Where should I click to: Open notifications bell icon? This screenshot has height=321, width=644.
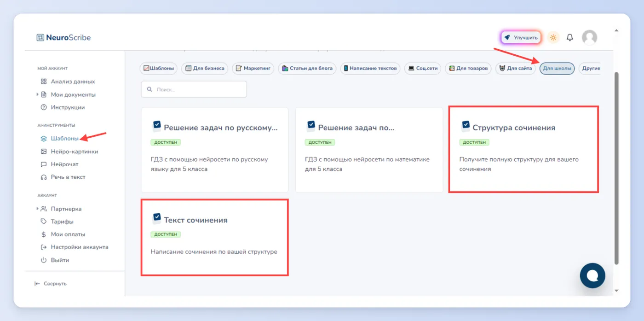click(x=570, y=37)
